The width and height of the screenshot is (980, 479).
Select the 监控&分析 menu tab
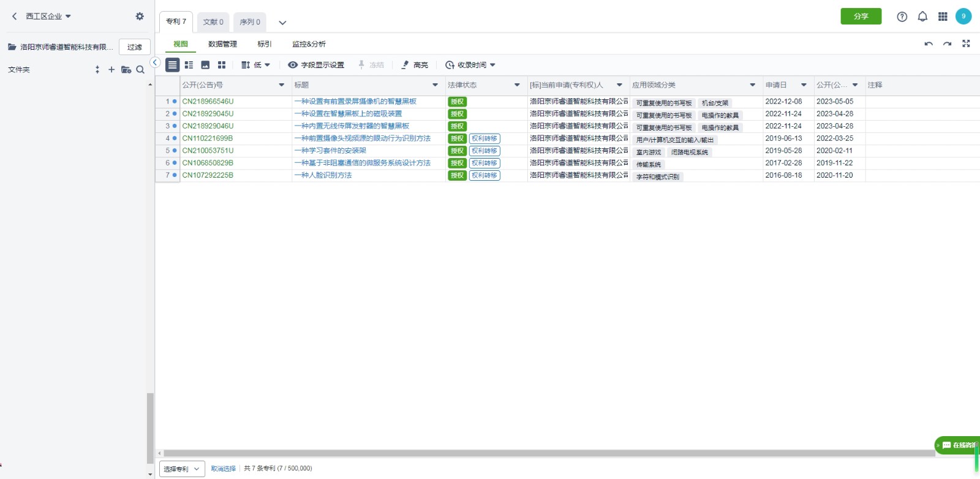[309, 44]
